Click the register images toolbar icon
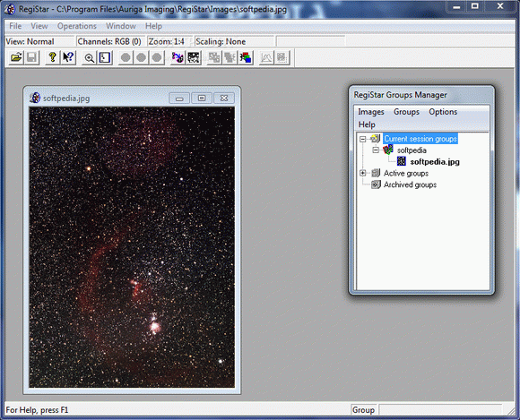 coord(178,57)
